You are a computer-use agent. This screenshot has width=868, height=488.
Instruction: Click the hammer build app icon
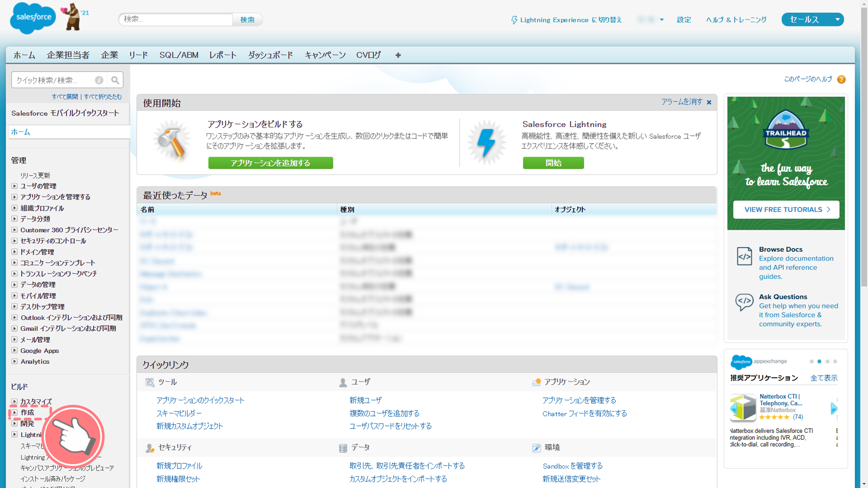click(x=171, y=141)
